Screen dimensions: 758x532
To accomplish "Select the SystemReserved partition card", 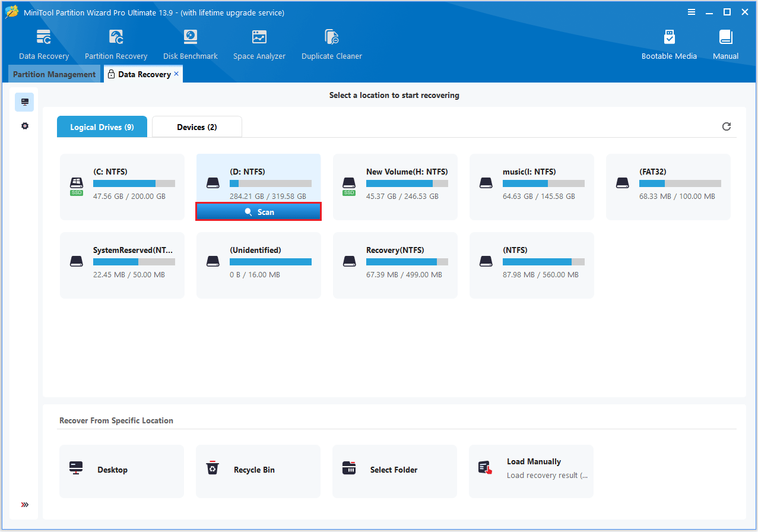I will 122,265.
